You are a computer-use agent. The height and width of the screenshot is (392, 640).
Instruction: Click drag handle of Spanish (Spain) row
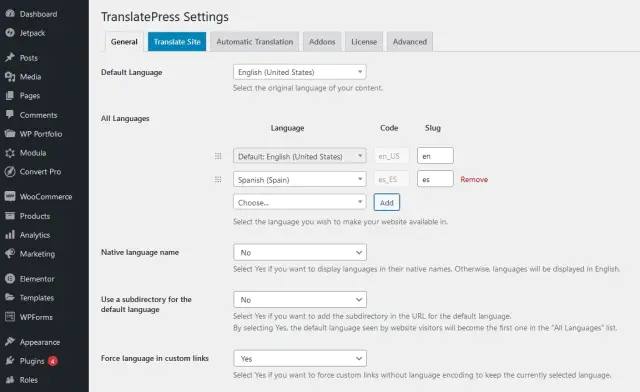pyautogui.click(x=218, y=179)
